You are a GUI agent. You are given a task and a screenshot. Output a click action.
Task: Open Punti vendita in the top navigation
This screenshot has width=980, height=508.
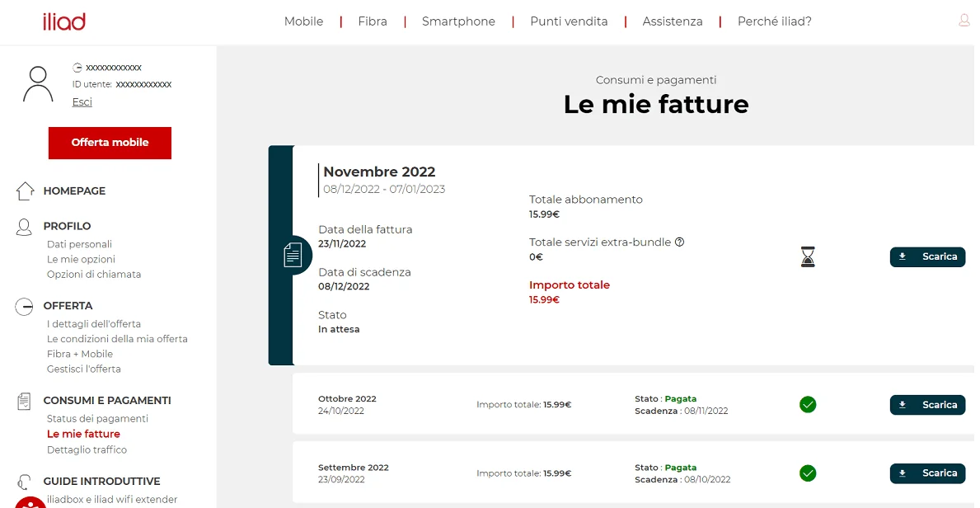pyautogui.click(x=569, y=22)
